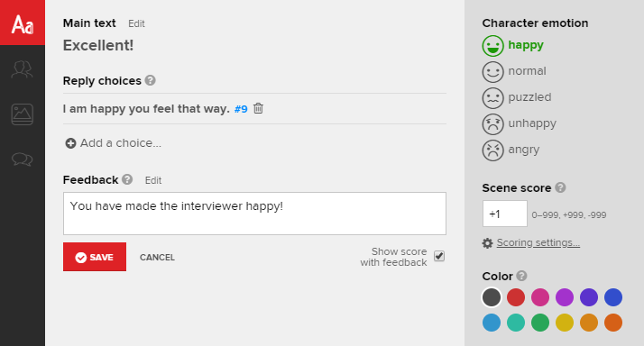Open the dialogue bubbles tab in sidebar

pyautogui.click(x=23, y=159)
